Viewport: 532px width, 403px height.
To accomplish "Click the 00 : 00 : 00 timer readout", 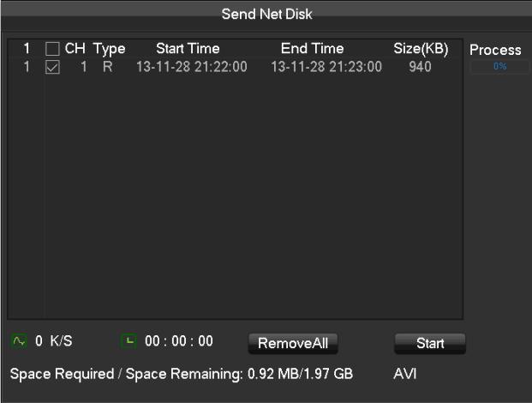I will point(179,341).
